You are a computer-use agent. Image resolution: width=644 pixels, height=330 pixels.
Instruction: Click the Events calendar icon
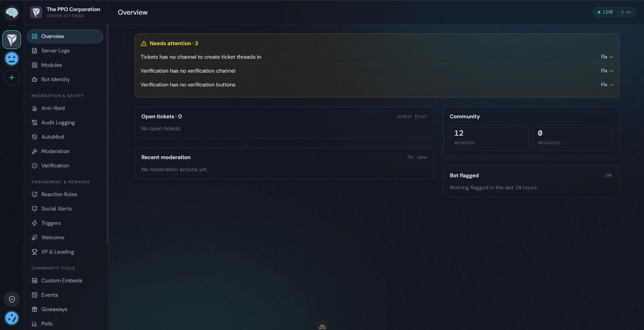(x=35, y=295)
